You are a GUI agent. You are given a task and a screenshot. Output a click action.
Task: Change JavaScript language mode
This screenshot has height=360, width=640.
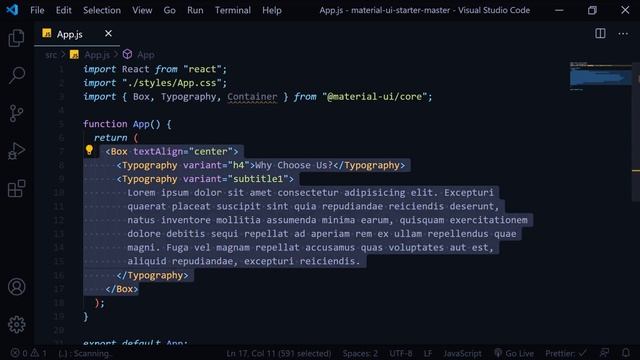tap(462, 353)
